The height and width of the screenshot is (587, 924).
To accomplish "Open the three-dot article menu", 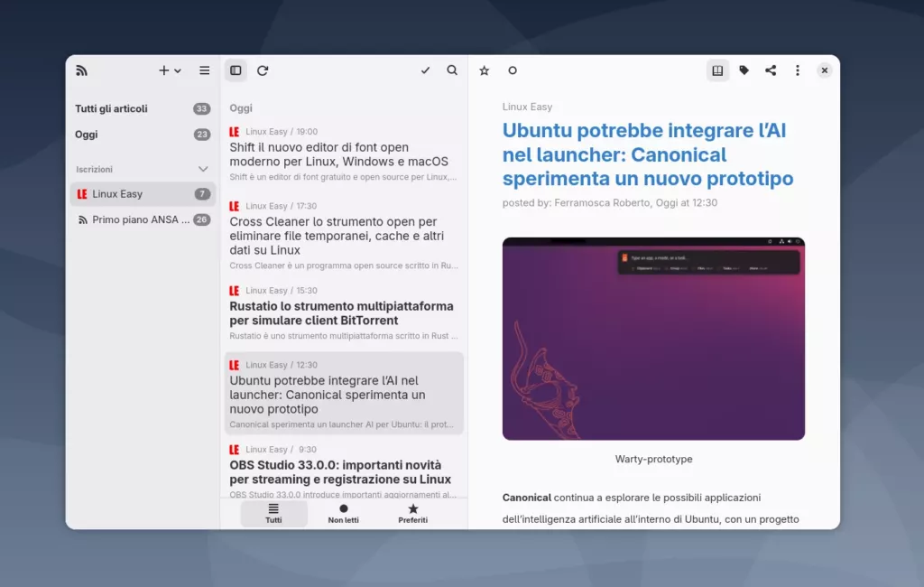I will point(798,70).
